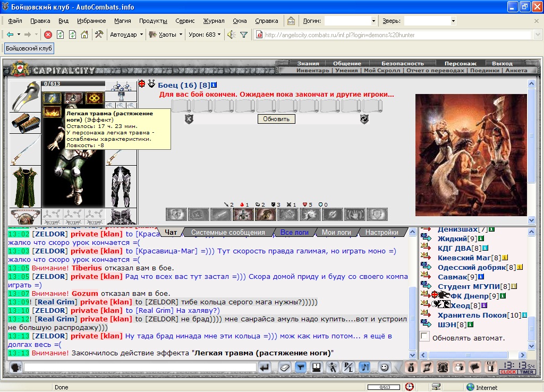The width and height of the screenshot is (544, 392).
Task: Click the filter funnel toolbar icon
Action: [244, 35]
